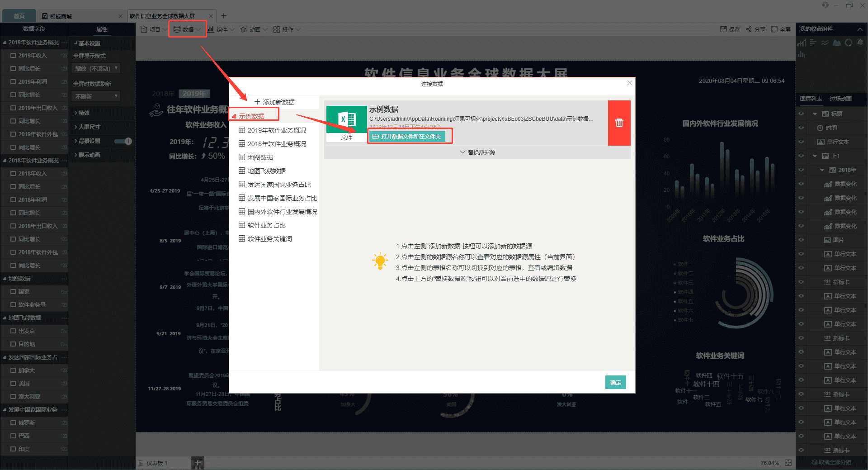Hide the 时间 layer via its eye icon
The image size is (868, 470).
pyautogui.click(x=801, y=128)
